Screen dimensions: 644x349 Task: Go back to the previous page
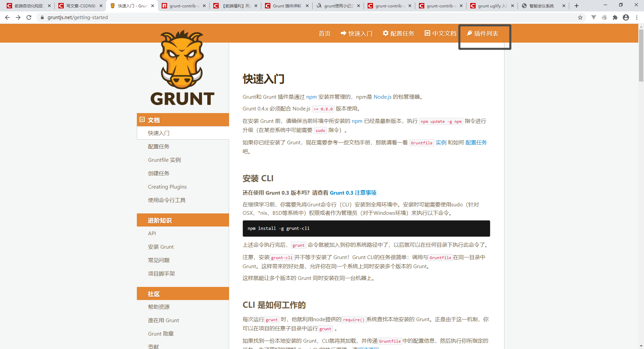coord(7,17)
